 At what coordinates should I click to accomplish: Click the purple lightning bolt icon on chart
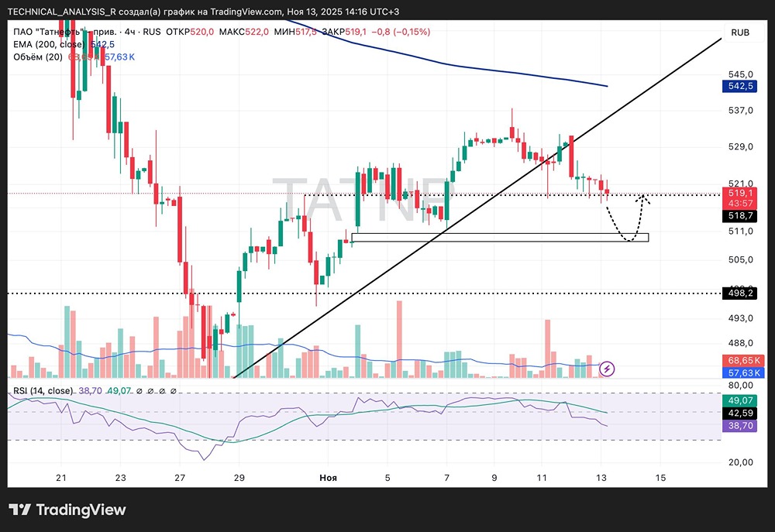pos(607,369)
